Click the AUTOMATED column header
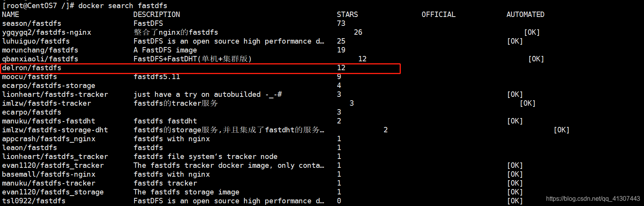The height and width of the screenshot is (206, 644). tap(525, 15)
